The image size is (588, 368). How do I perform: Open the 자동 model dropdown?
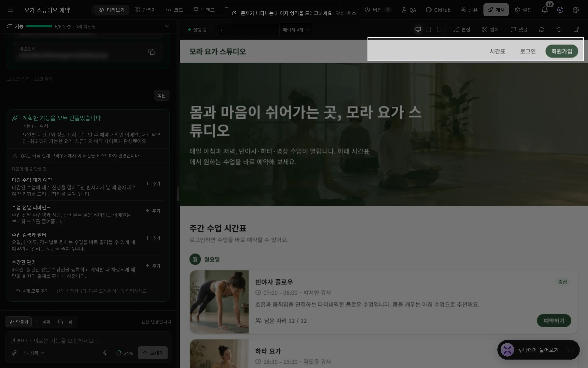(34, 353)
